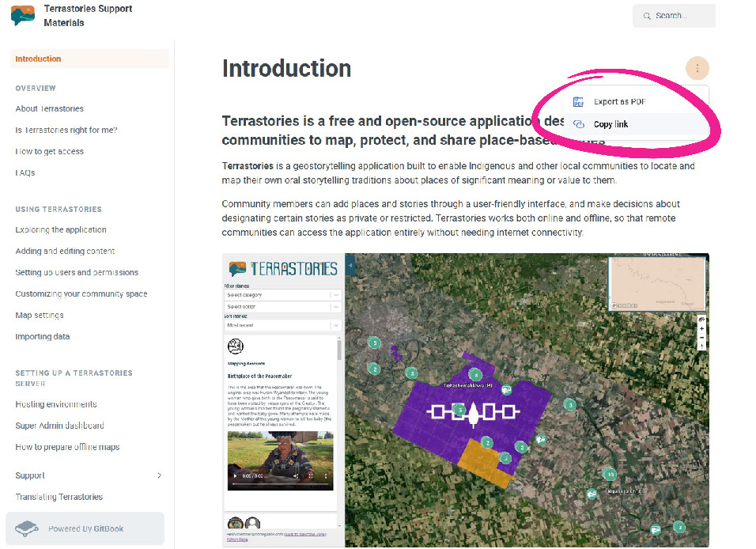Go to Importing data page

point(43,337)
